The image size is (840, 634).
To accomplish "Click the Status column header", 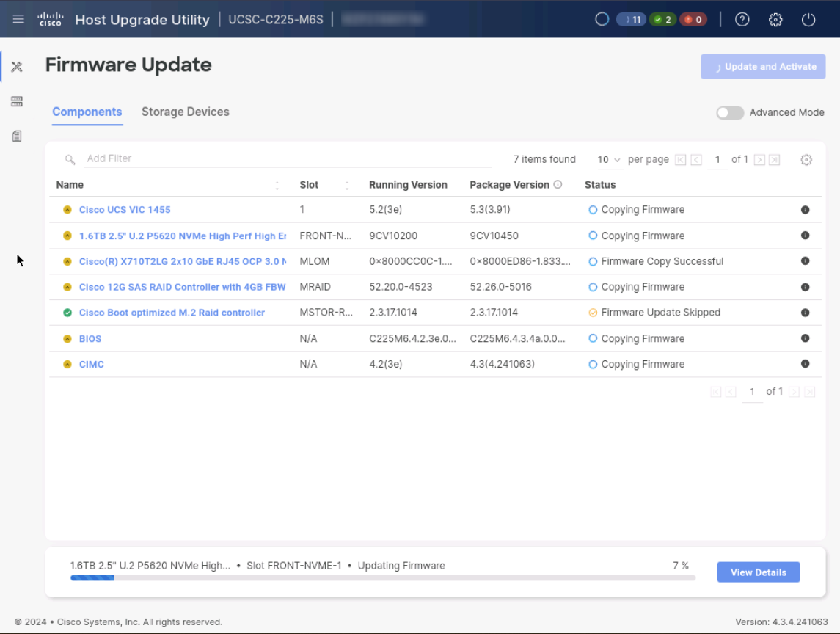I will [x=600, y=185].
